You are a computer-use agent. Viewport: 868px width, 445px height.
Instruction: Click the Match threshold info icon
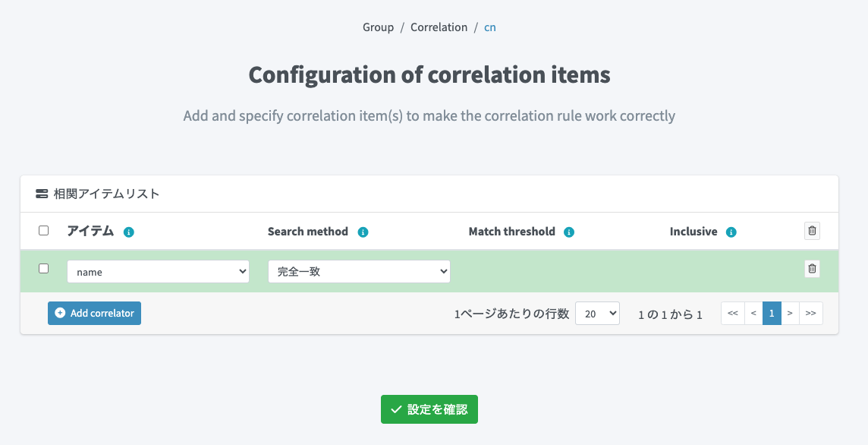point(569,232)
